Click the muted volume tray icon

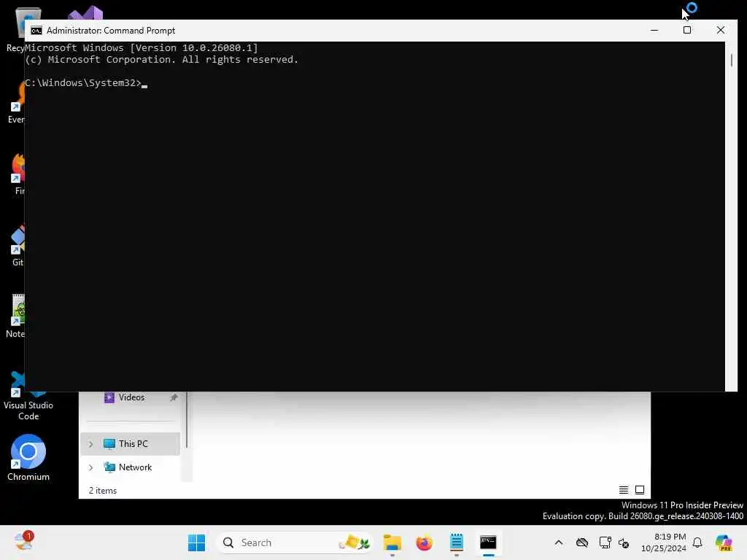[x=624, y=542]
